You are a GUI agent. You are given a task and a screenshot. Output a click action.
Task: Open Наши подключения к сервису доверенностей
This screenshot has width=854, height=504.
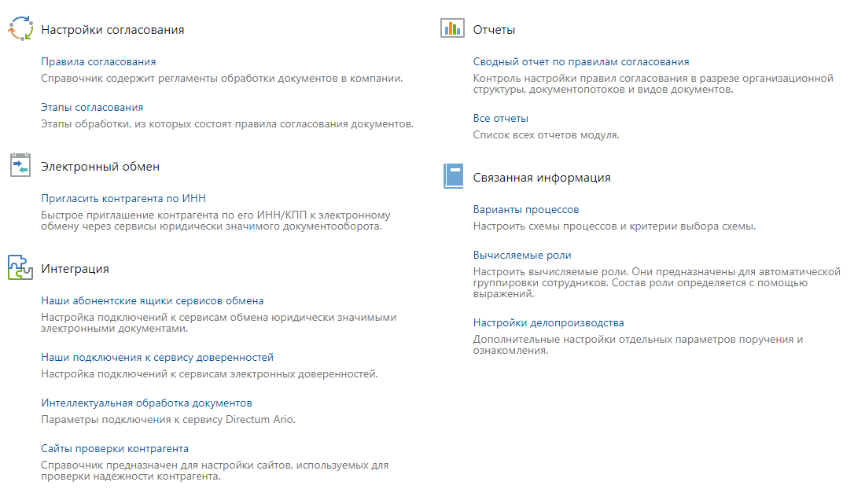coord(157,357)
